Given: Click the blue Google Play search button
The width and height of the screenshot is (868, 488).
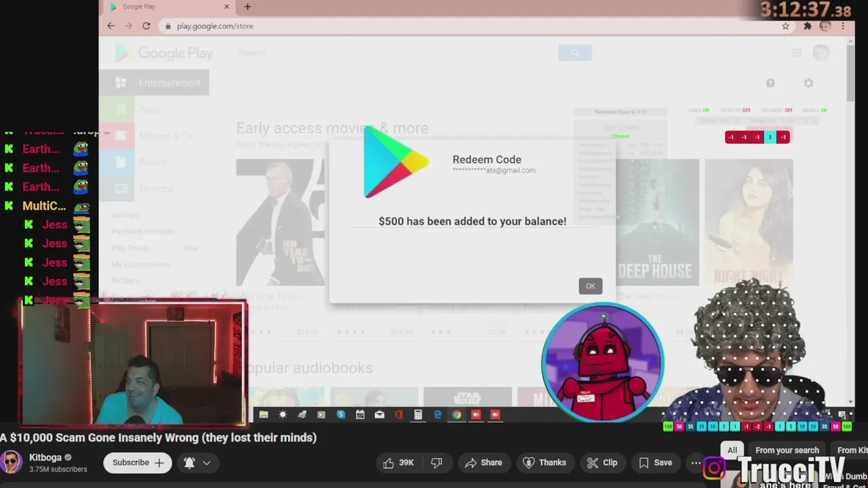Looking at the screenshot, I should tap(575, 53).
